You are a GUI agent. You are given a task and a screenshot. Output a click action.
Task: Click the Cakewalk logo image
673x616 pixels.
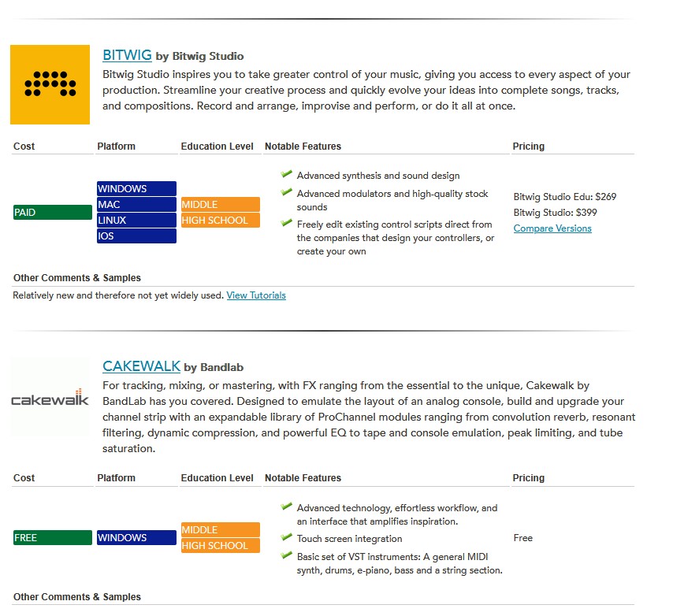50,398
